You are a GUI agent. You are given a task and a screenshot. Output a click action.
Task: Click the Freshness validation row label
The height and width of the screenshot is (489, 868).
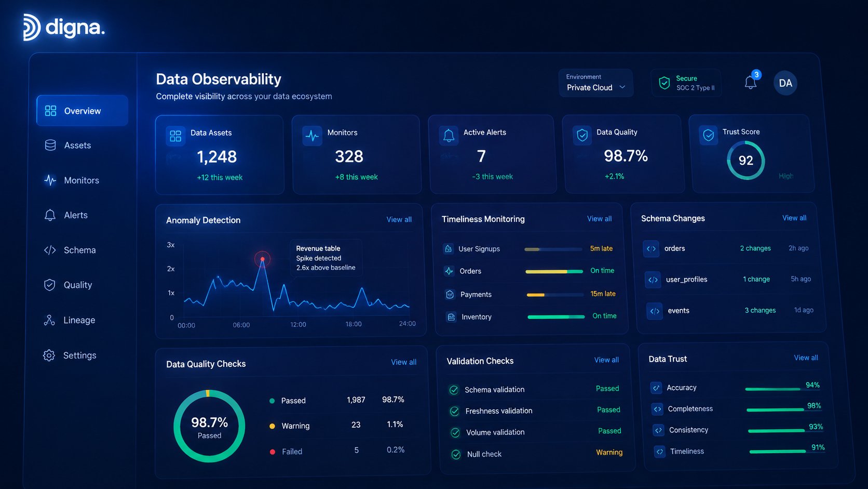point(499,411)
